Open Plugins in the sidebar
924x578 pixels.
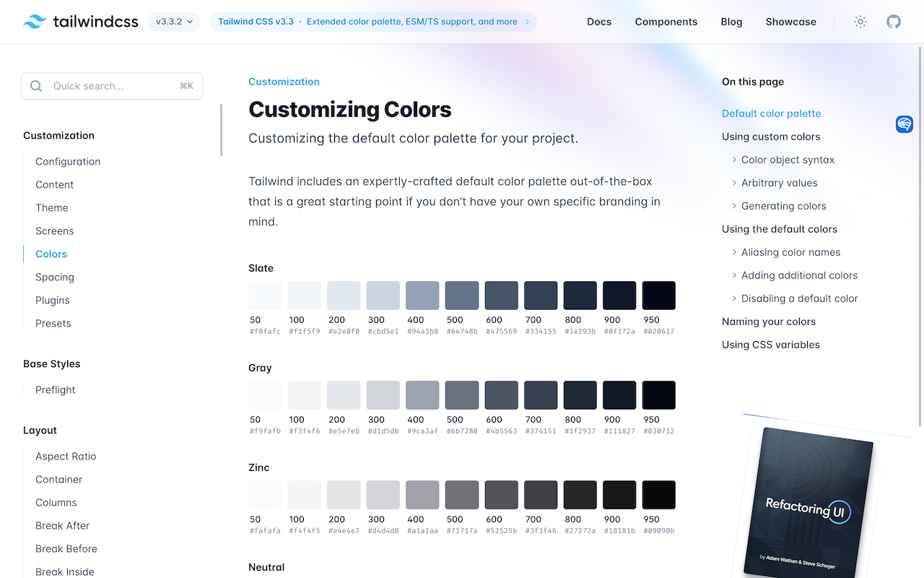(53, 301)
